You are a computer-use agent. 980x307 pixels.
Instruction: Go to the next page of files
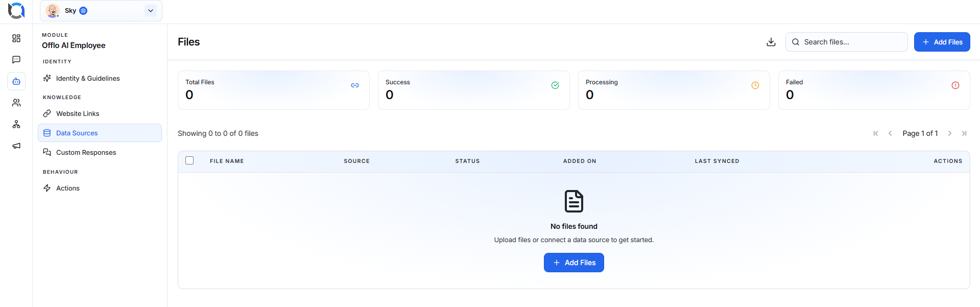point(950,133)
